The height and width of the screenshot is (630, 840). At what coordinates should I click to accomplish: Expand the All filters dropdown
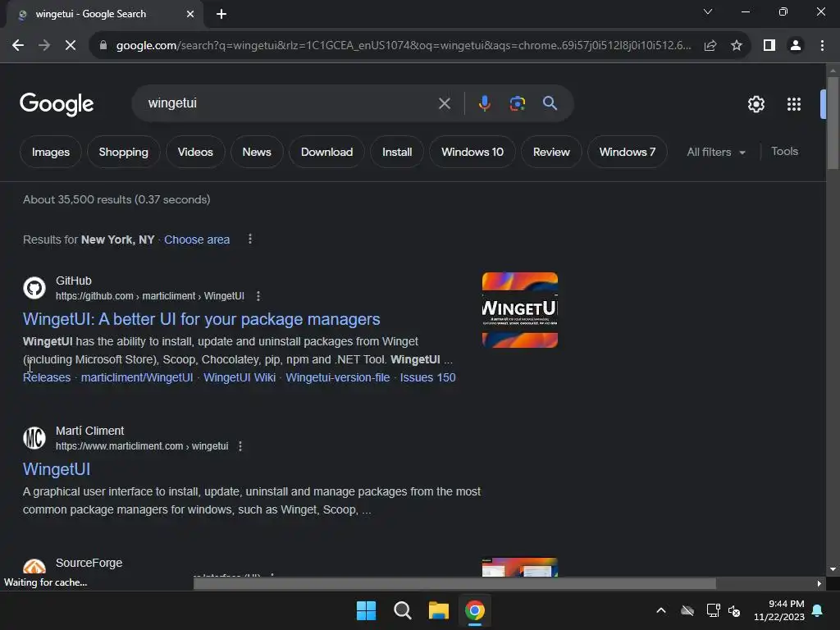coord(716,152)
